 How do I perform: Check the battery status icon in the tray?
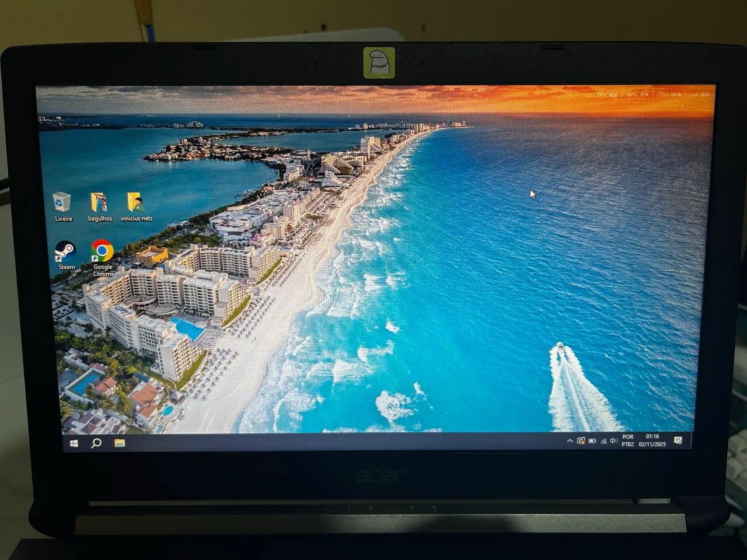click(x=592, y=440)
